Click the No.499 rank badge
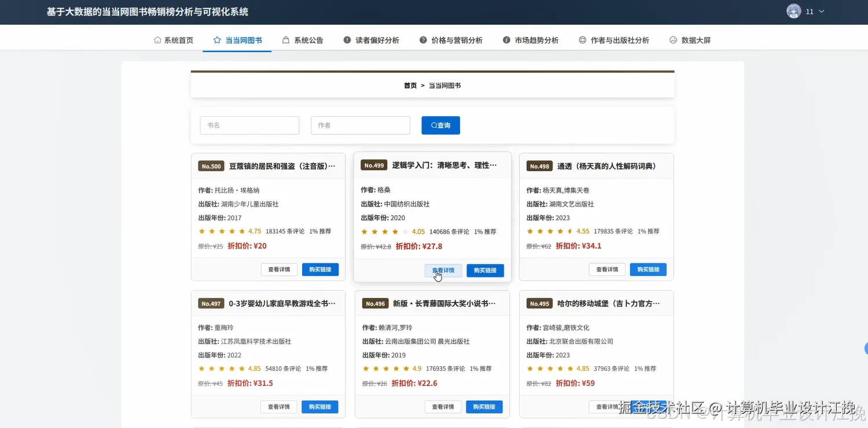 click(374, 165)
